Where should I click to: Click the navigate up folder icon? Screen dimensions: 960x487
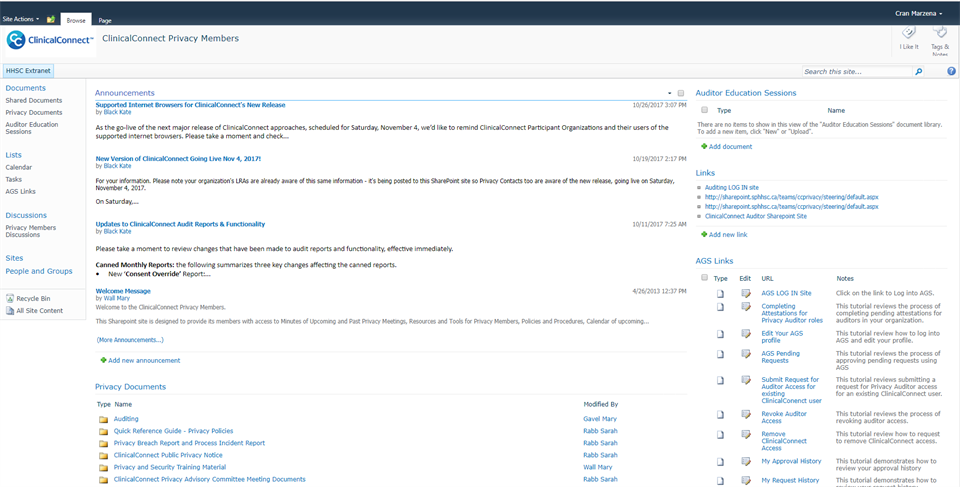[x=51, y=20]
